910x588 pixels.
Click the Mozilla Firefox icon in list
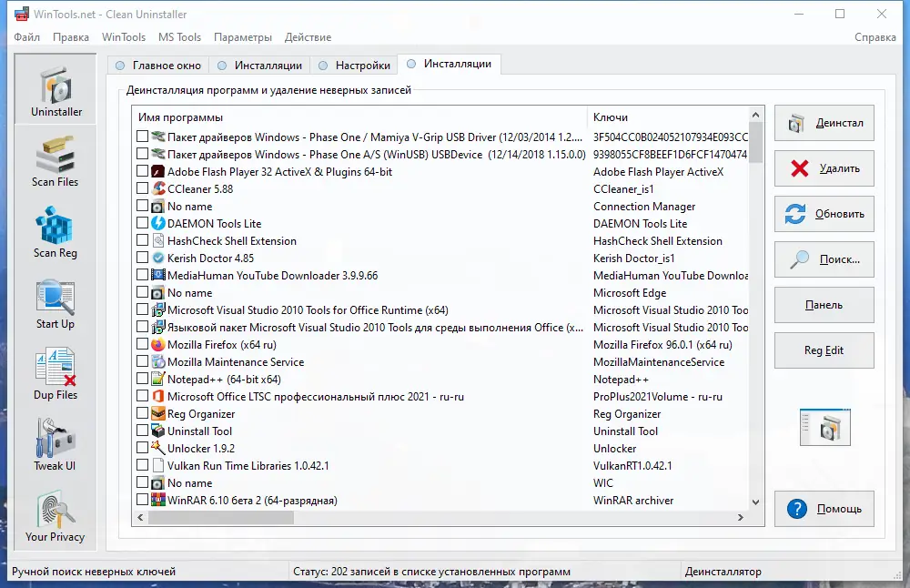point(157,344)
